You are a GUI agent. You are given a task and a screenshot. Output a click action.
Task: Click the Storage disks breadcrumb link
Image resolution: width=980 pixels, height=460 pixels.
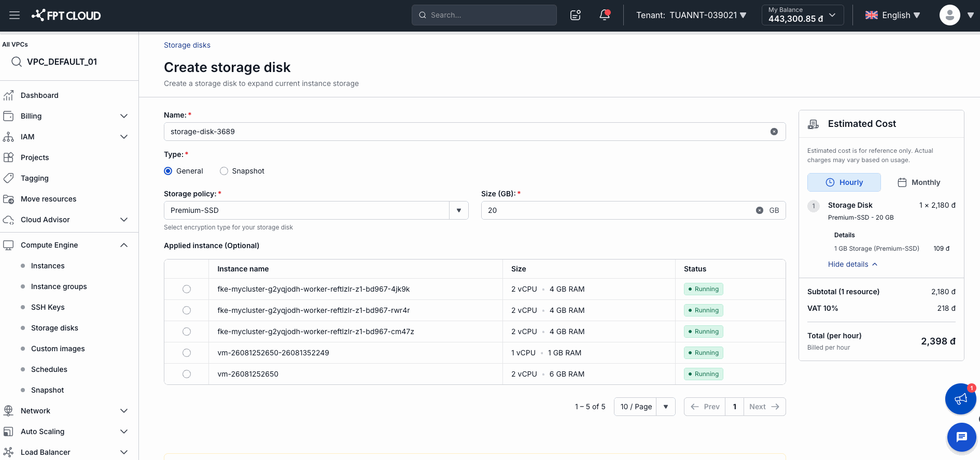coord(187,45)
